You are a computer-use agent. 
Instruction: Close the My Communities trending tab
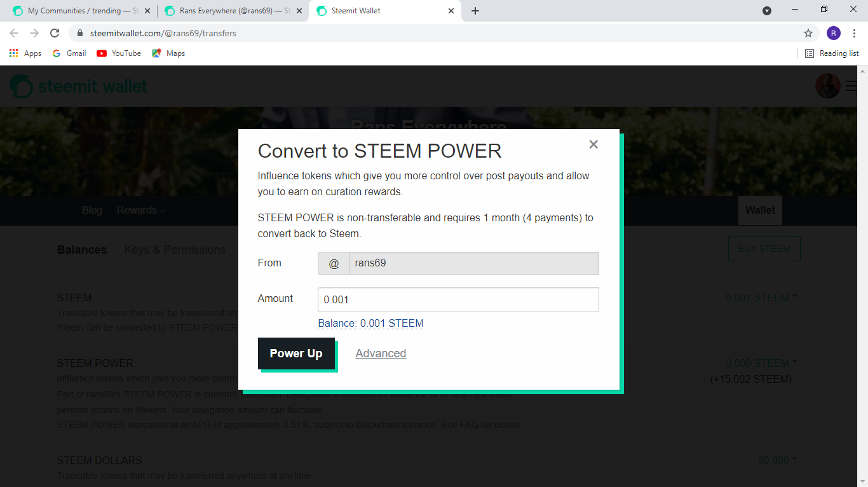click(x=147, y=11)
